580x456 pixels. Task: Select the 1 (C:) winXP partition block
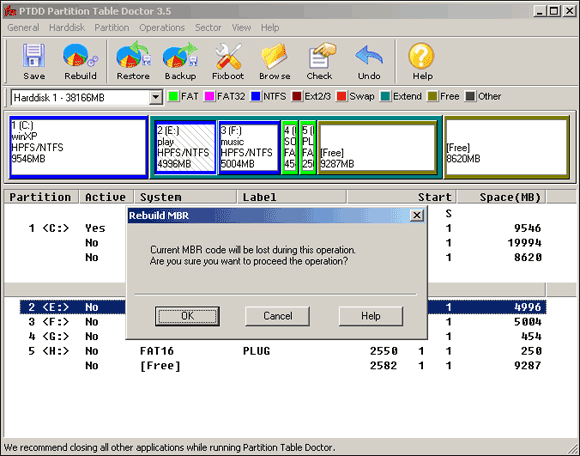[x=78, y=147]
